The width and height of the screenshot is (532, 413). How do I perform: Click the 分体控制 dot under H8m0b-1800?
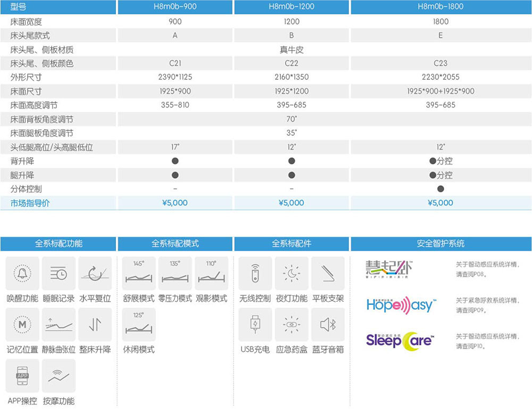[440, 189]
